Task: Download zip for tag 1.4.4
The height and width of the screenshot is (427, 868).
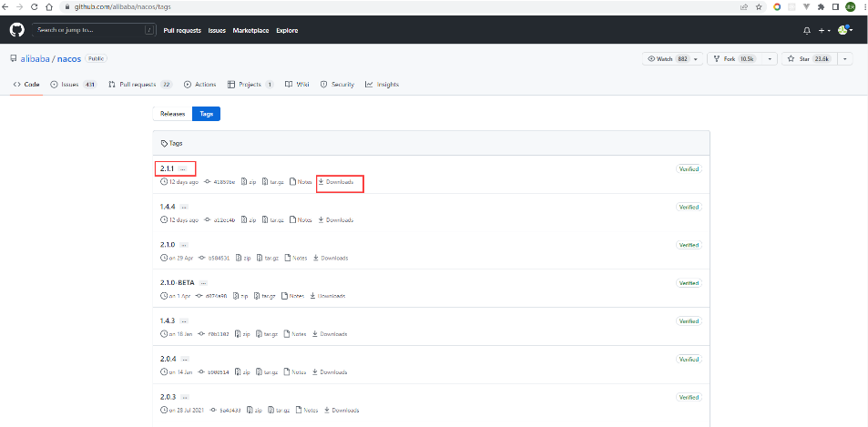Action: [x=248, y=219]
